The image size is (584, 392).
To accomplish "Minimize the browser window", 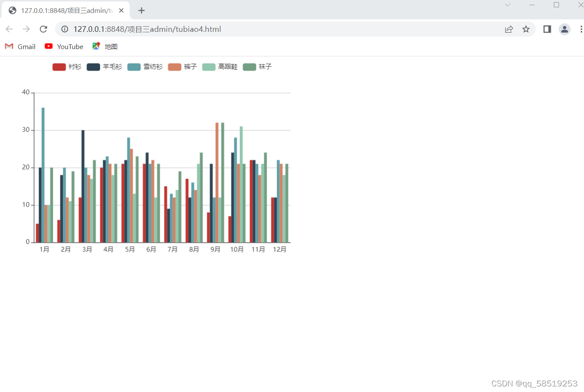I will (532, 5).
